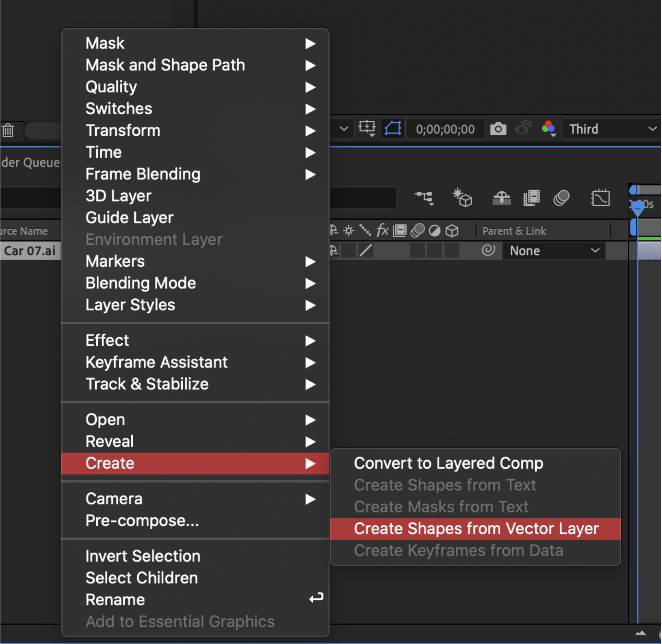Expand the Mask submenu
This screenshot has width=662, height=644.
coord(196,43)
